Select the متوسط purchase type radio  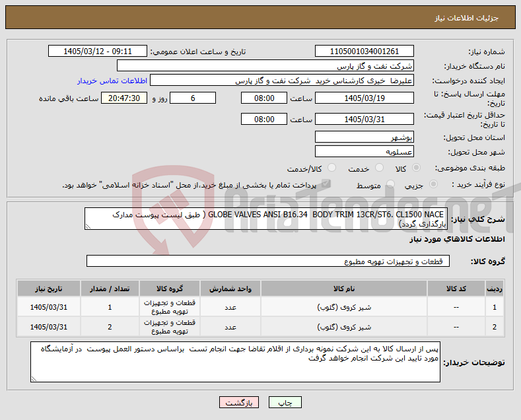point(390,184)
